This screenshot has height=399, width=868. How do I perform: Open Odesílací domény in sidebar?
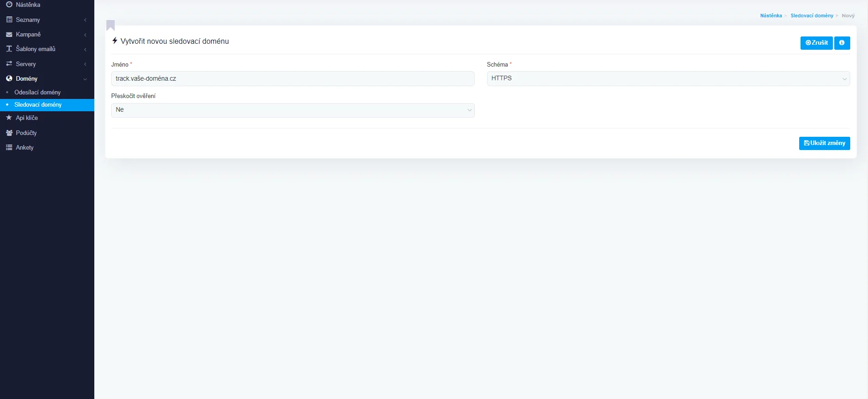coord(37,92)
